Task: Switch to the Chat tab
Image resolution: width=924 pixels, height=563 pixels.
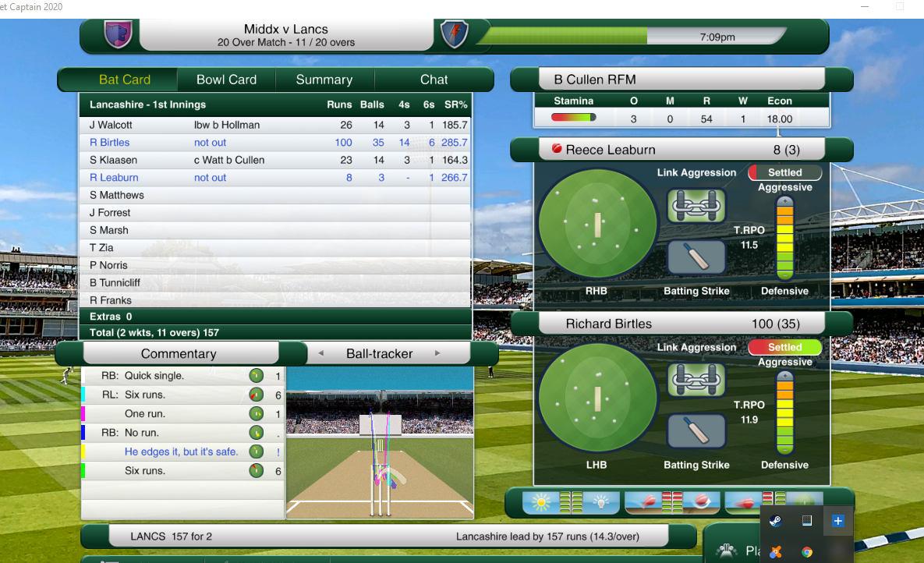Action: [x=434, y=80]
